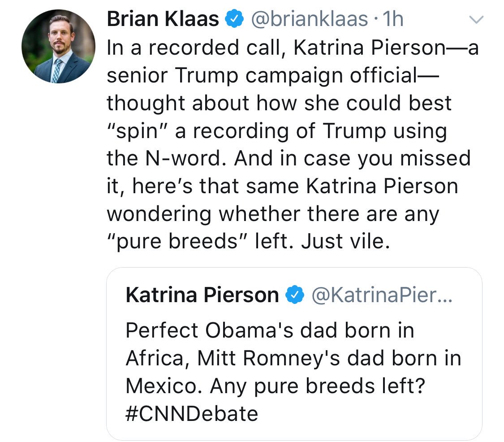
Task: Click "wondering whether there are any" line
Action: (273, 214)
